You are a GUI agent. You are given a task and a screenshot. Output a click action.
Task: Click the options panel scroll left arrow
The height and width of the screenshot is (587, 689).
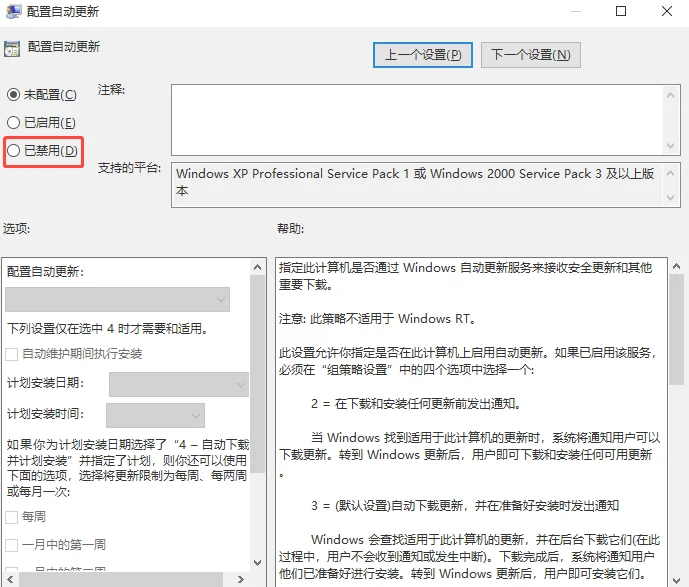pyautogui.click(x=10, y=579)
